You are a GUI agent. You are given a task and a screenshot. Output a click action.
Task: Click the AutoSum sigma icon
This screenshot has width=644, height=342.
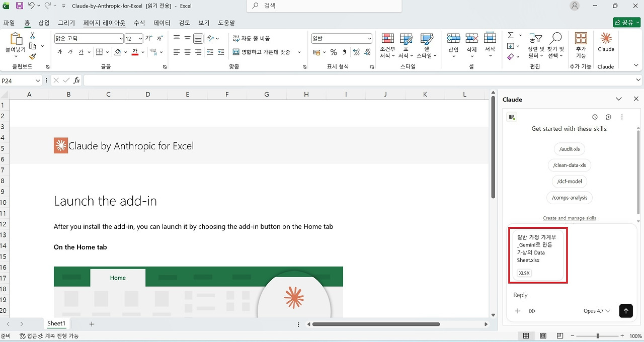point(511,35)
